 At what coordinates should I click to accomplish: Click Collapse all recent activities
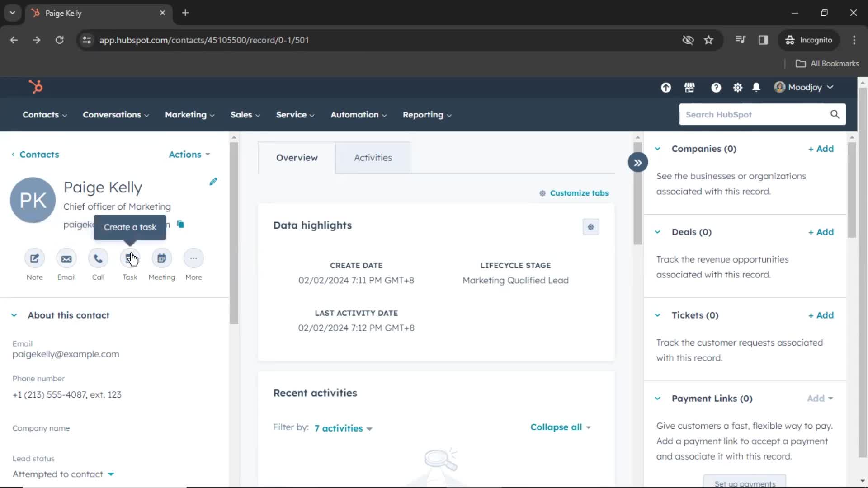click(556, 427)
